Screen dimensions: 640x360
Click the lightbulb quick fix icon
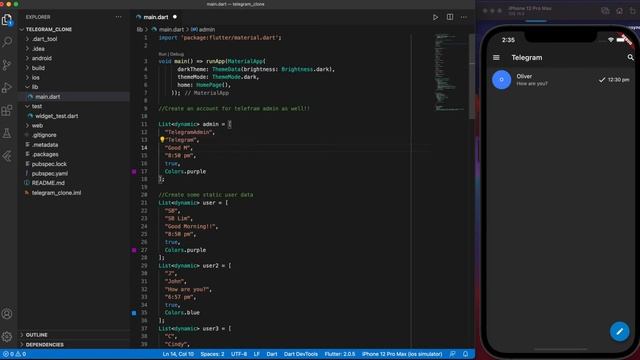pyautogui.click(x=162, y=140)
